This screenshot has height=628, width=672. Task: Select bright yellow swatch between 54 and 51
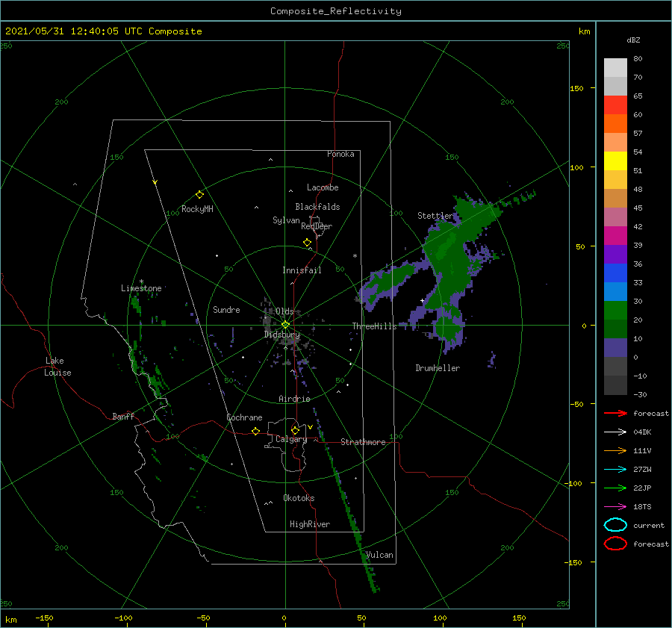[615, 161]
